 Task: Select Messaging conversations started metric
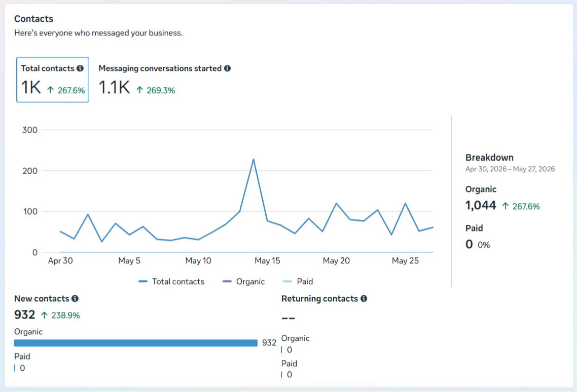[x=164, y=80]
